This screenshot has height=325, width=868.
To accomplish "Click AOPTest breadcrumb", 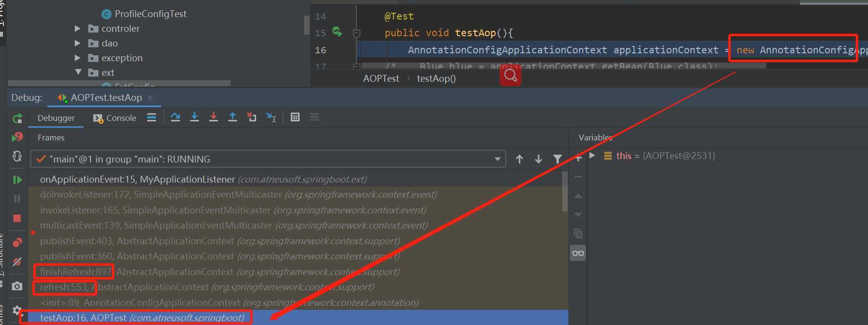I will [381, 78].
